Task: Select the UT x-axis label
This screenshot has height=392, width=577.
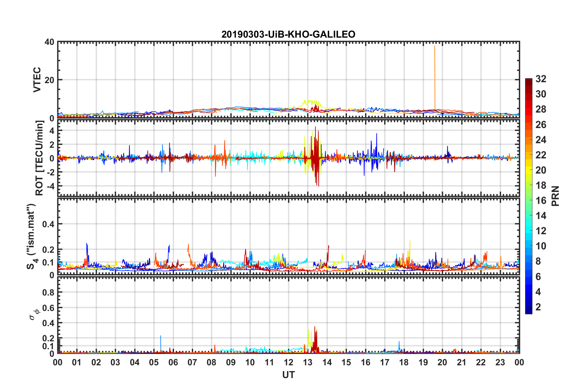Action: [x=288, y=375]
